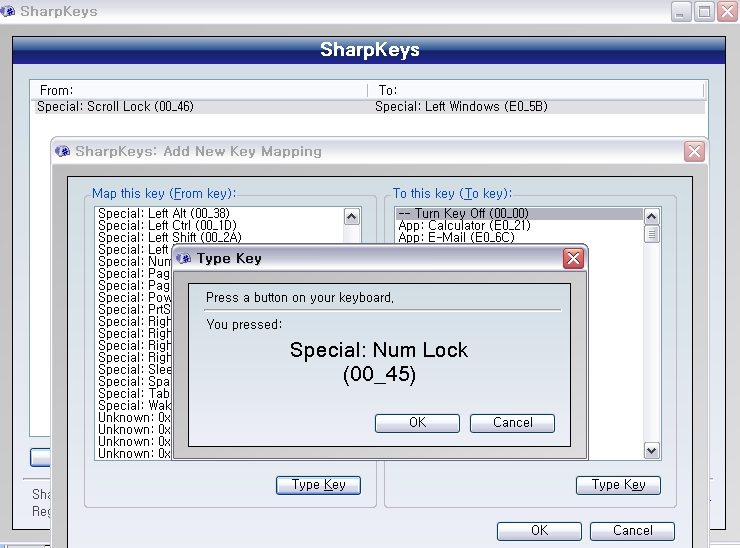Cancel the Type Key dialog
740x548 pixels.
(512, 423)
